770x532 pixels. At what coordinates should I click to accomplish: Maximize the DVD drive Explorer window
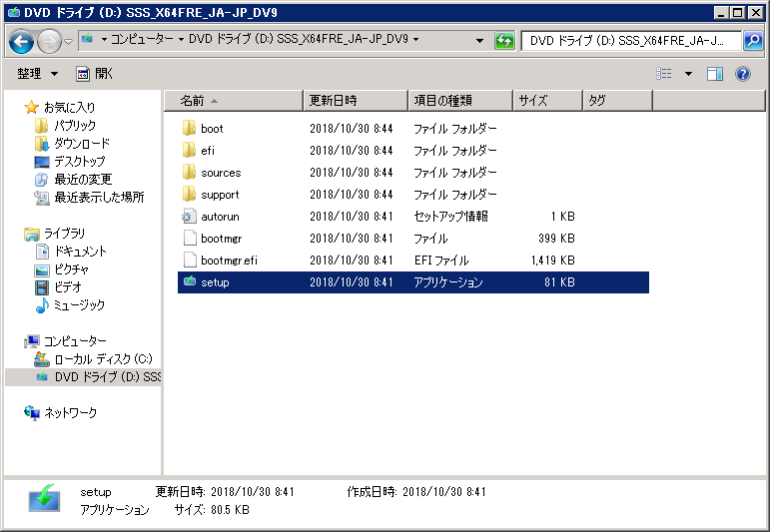pyautogui.click(x=738, y=13)
